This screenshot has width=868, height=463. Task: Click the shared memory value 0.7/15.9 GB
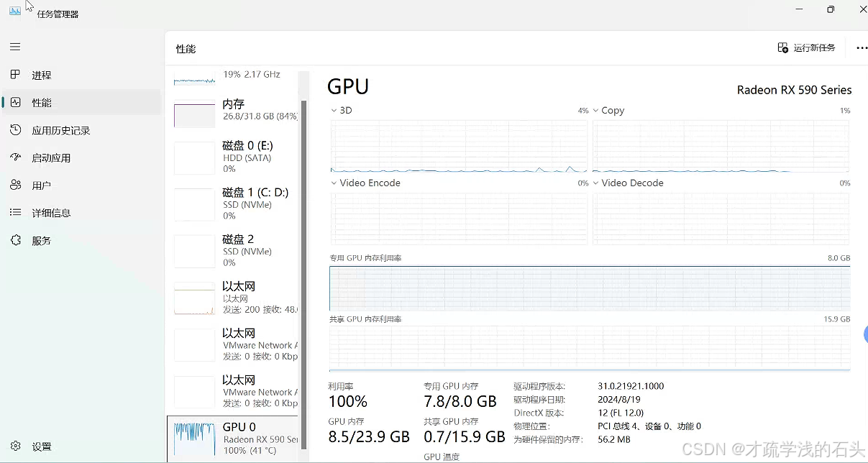tap(465, 436)
